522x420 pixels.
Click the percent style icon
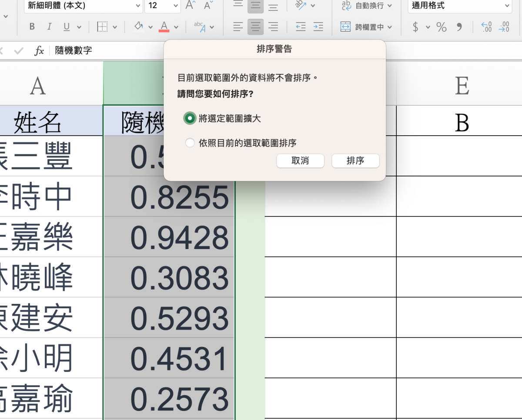click(442, 27)
